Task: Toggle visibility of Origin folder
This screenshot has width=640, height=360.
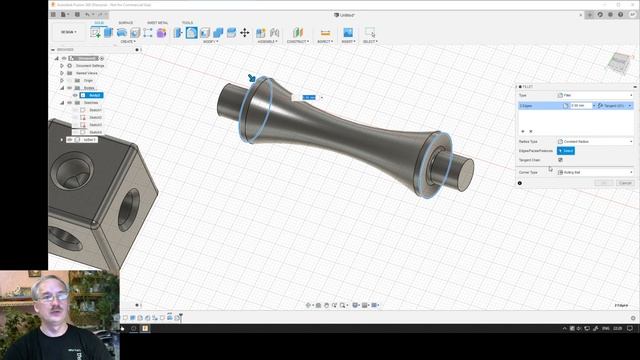Action: click(x=70, y=80)
